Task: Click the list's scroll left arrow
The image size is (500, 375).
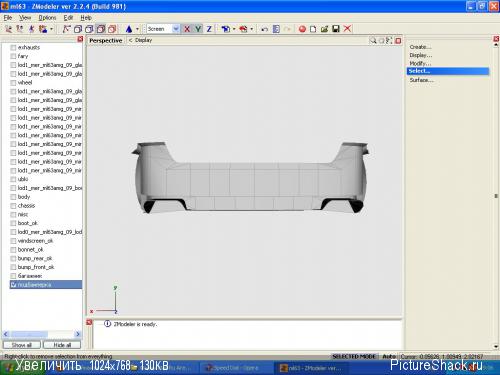Action: pos(6,334)
